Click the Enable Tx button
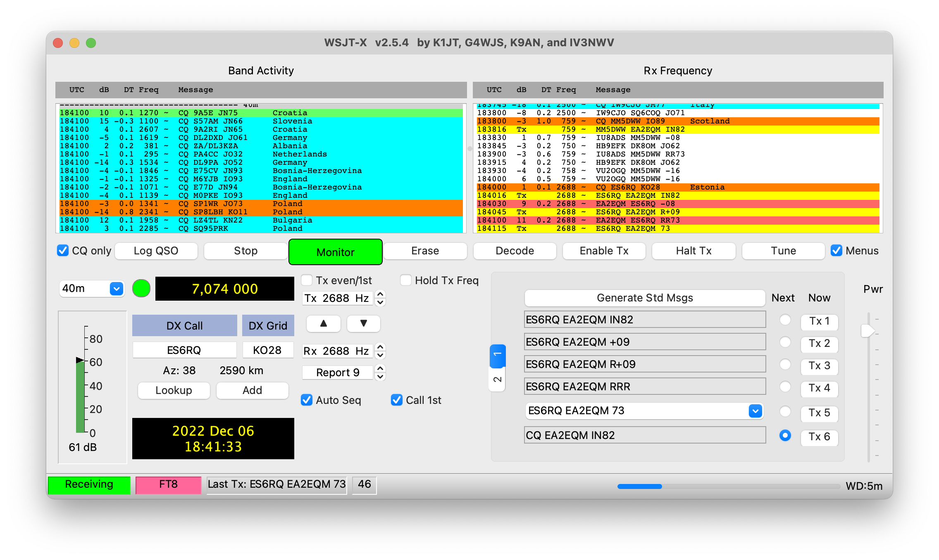This screenshot has height=560, width=939. 604,251
